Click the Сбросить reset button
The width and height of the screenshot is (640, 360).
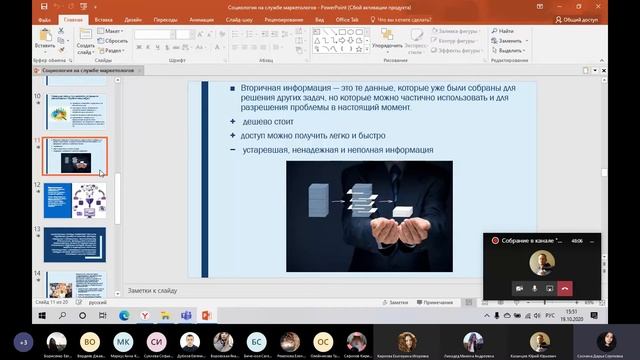(113, 41)
